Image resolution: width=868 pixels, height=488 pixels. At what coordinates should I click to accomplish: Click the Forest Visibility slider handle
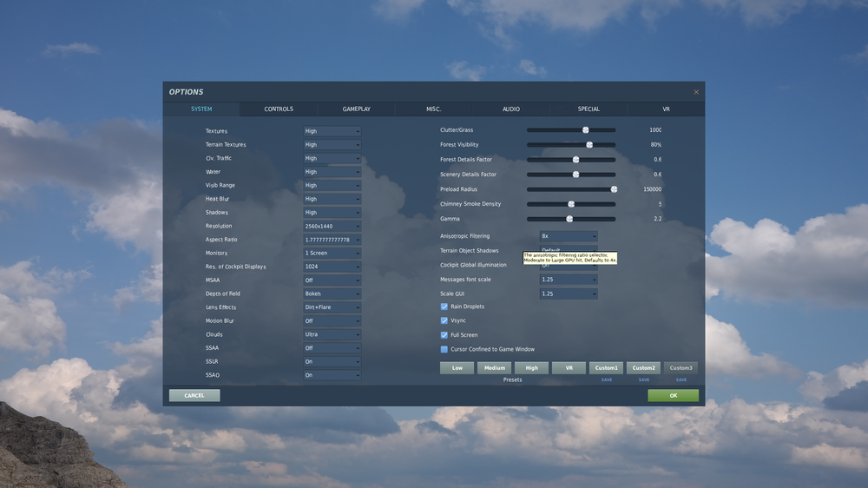(x=589, y=144)
